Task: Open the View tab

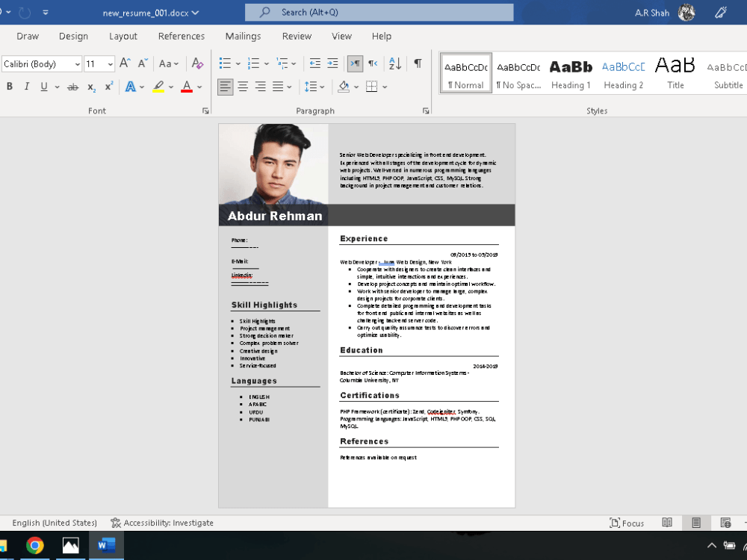Action: tap(341, 36)
